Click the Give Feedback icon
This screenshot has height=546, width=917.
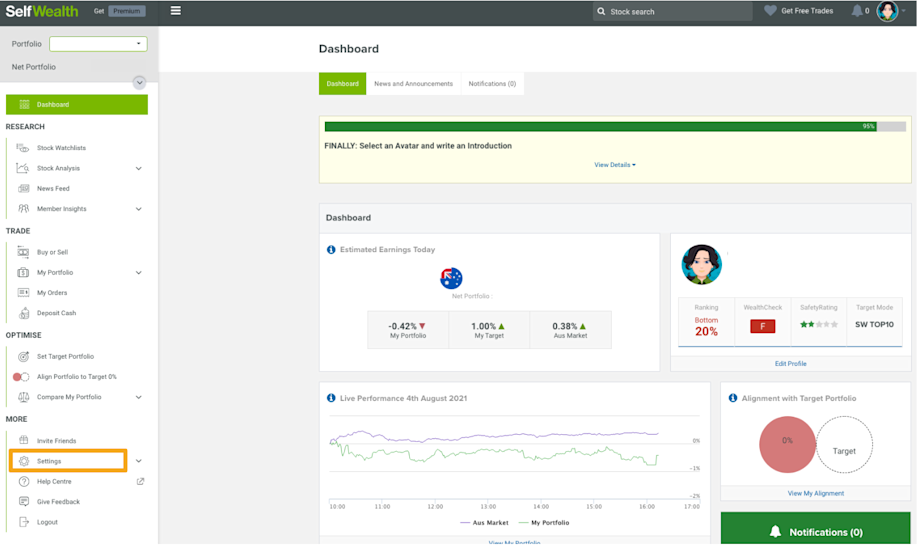click(24, 502)
